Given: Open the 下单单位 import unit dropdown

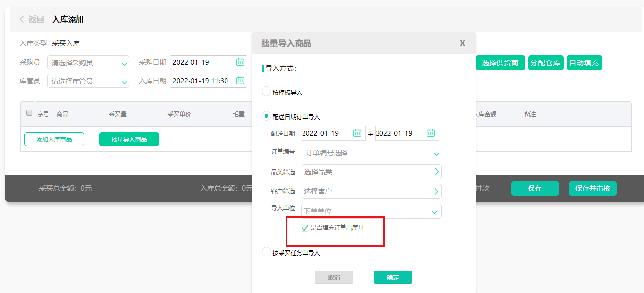Looking at the screenshot, I should tap(371, 211).
